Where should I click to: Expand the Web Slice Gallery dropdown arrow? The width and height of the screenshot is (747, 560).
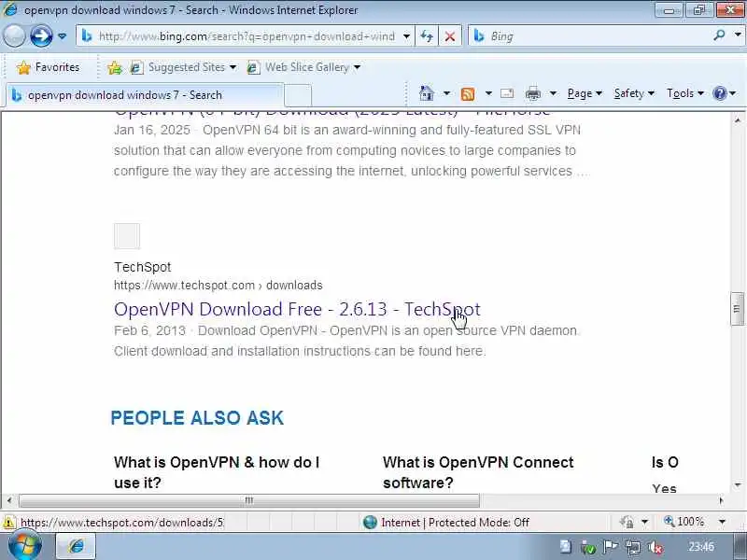358,67
